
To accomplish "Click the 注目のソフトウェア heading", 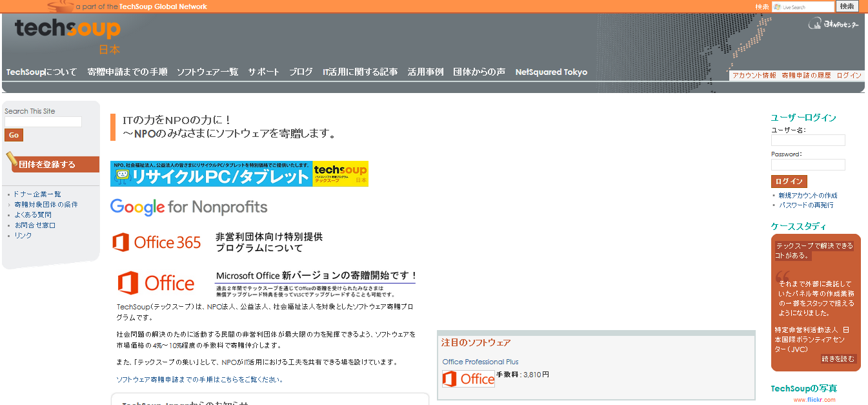I will point(476,342).
